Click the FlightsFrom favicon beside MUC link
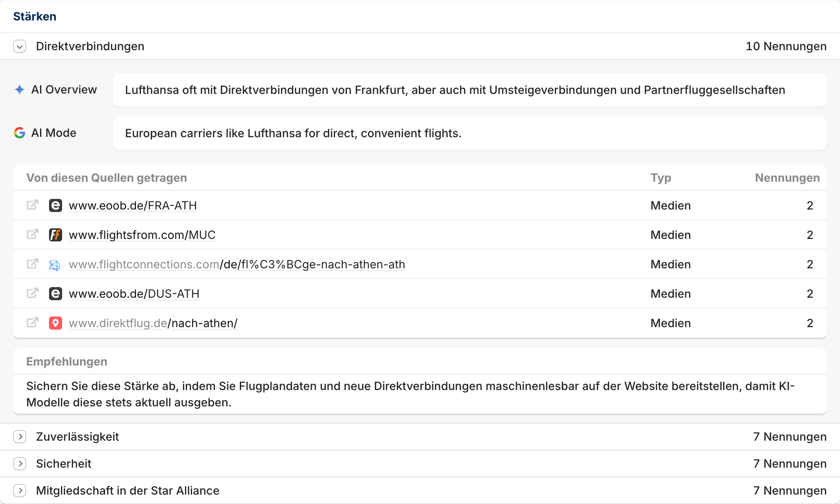The height and width of the screenshot is (504, 840). 56,235
